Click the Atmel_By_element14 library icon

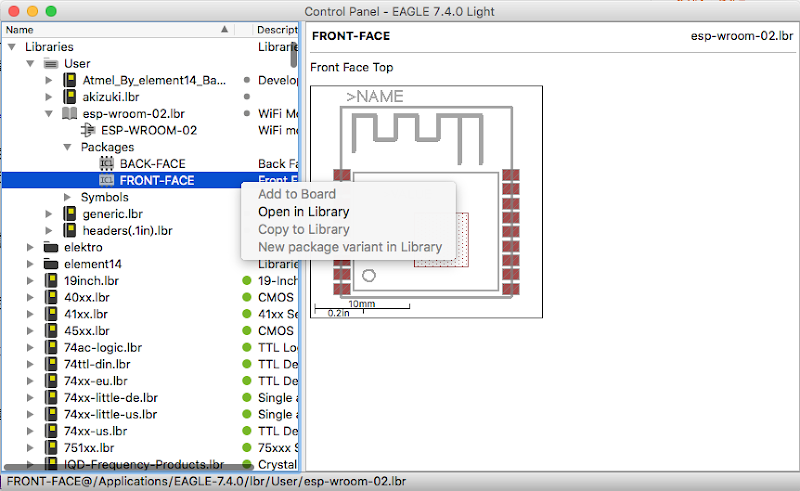(x=69, y=80)
